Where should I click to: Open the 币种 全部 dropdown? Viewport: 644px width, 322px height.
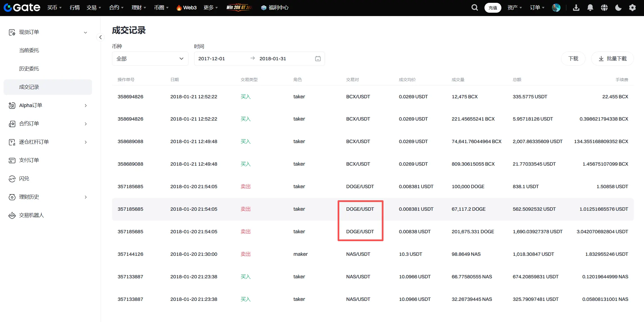150,59
